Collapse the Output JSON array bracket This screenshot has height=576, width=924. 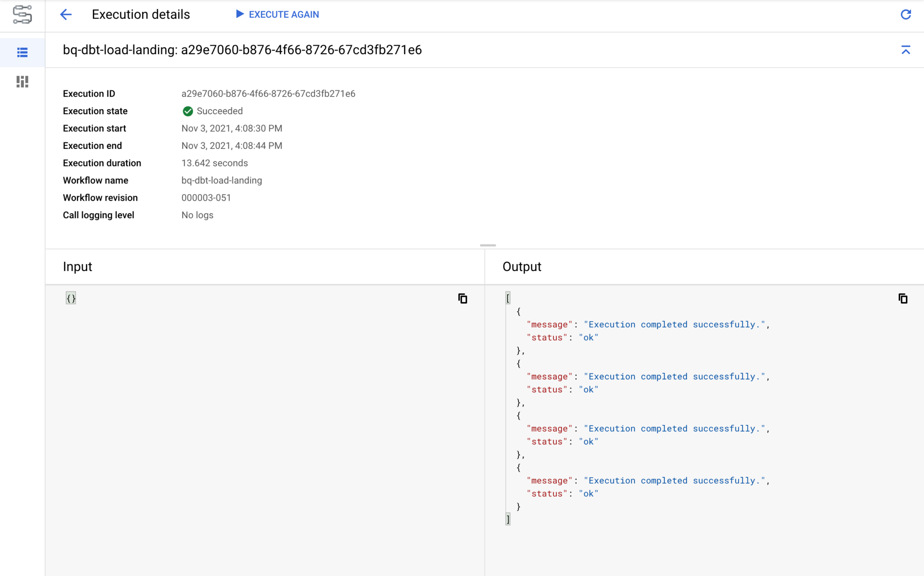tap(508, 297)
